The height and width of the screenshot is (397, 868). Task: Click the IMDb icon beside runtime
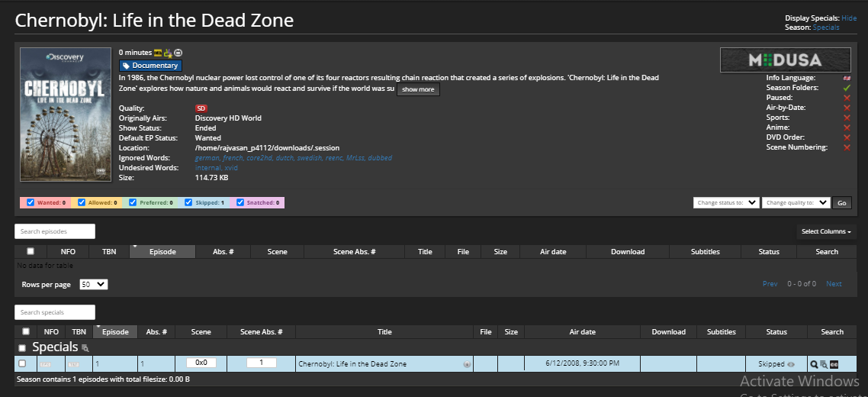click(x=159, y=53)
